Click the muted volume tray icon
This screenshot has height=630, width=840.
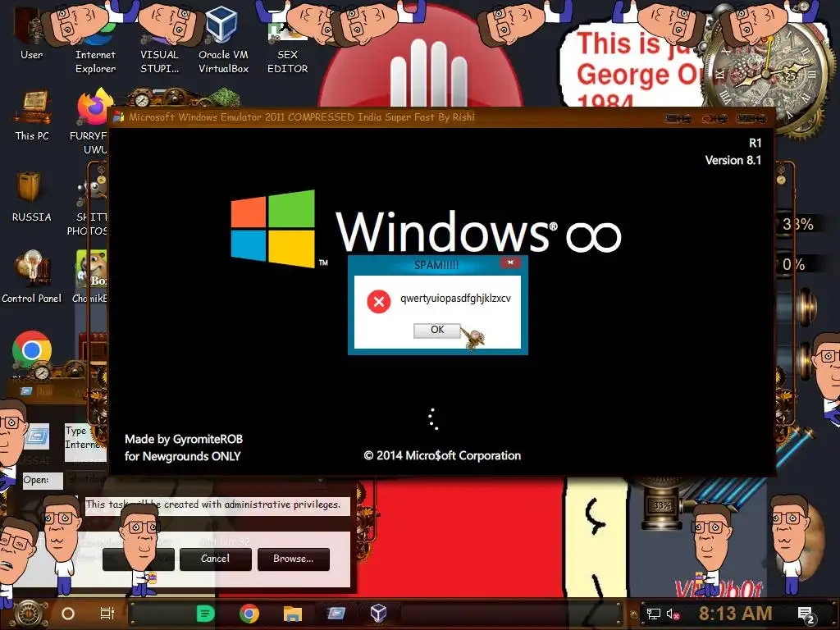(x=673, y=614)
